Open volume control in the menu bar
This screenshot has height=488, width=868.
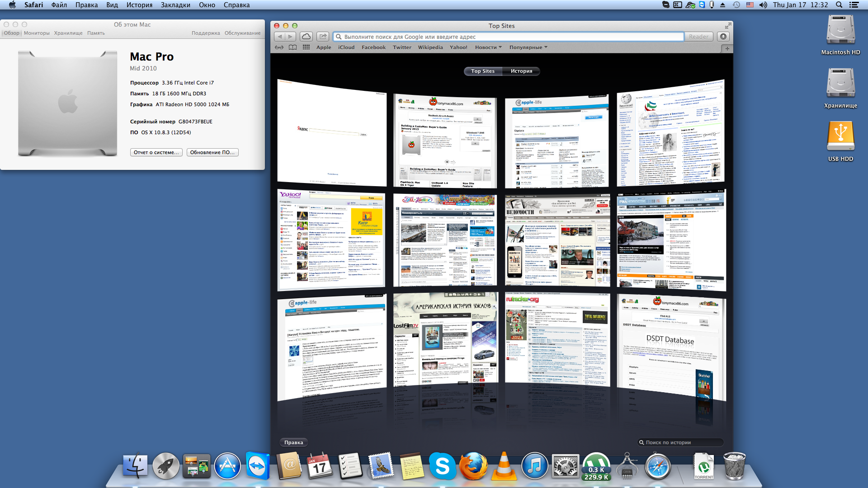pyautogui.click(x=763, y=5)
